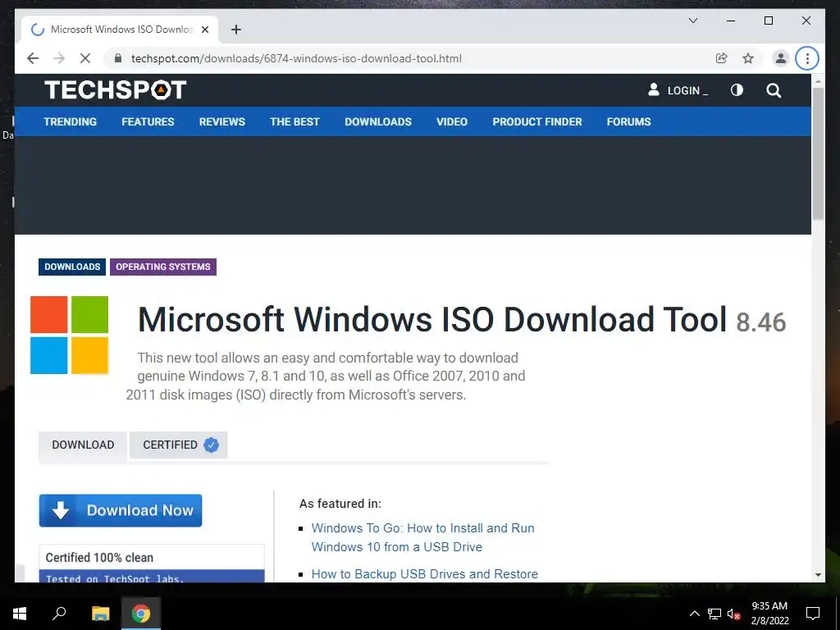Viewport: 840px width, 630px height.
Task: Click the LOGIN text link
Action: (x=683, y=90)
